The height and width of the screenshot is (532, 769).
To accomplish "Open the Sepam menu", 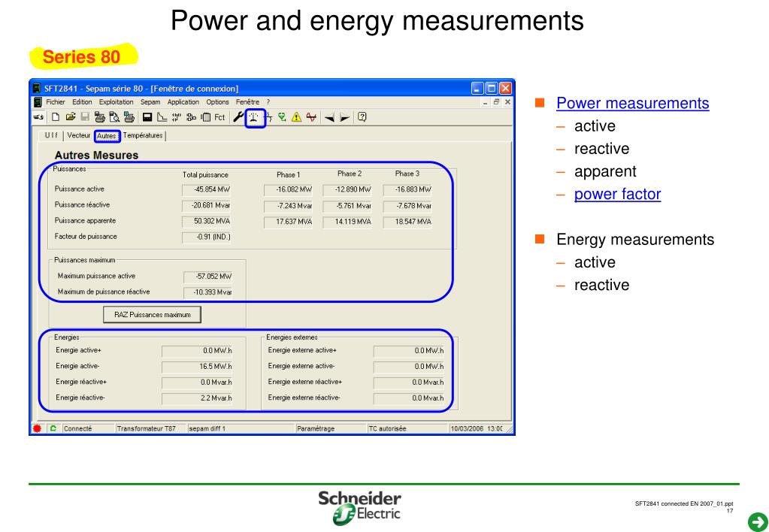I will pos(150,102).
